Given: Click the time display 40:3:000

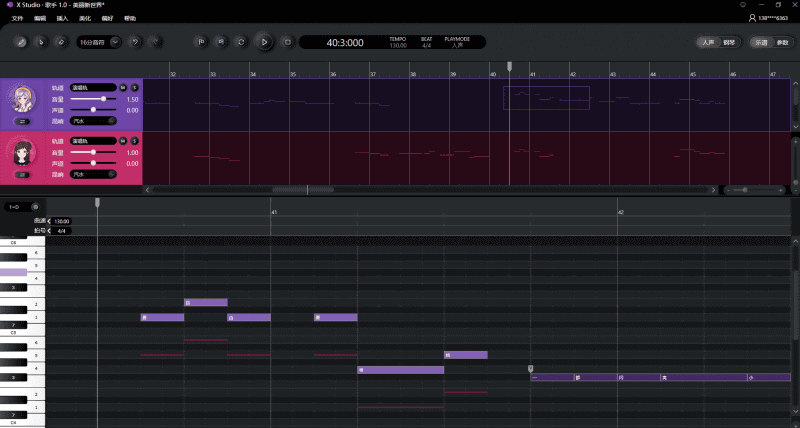Looking at the screenshot, I should 345,43.
